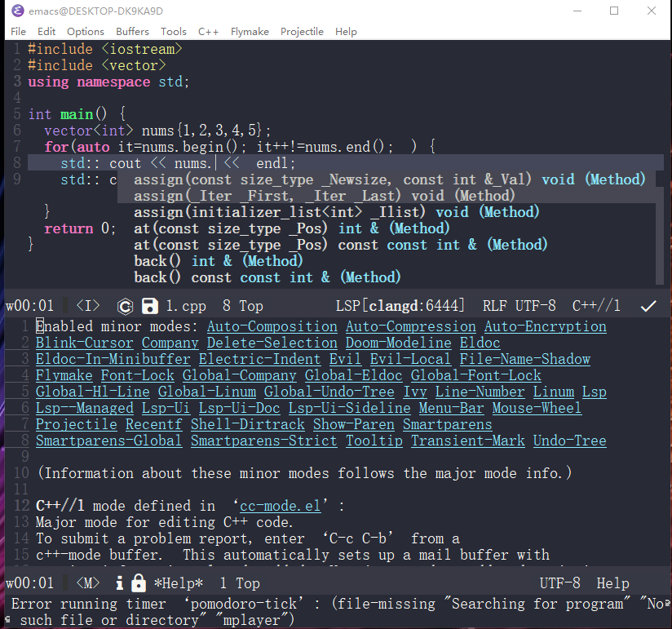Click the Flymake checkmark status icon
This screenshot has width=672, height=629.
coord(648,306)
